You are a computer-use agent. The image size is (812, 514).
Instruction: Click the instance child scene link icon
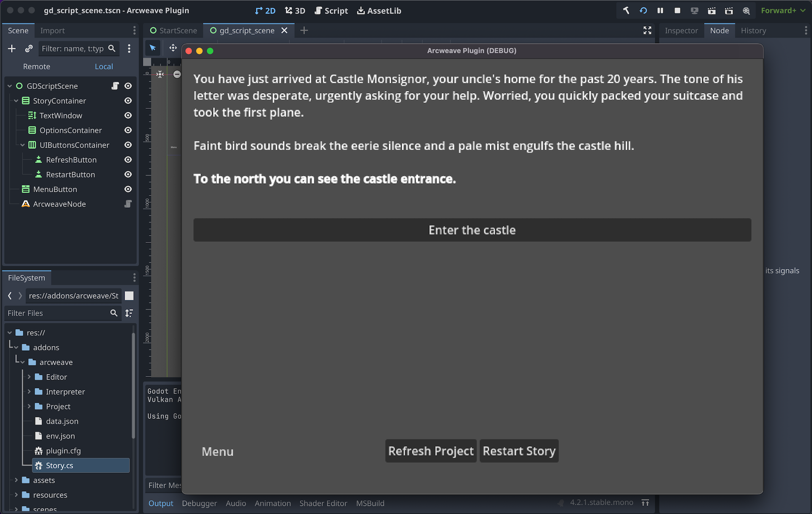coord(29,49)
